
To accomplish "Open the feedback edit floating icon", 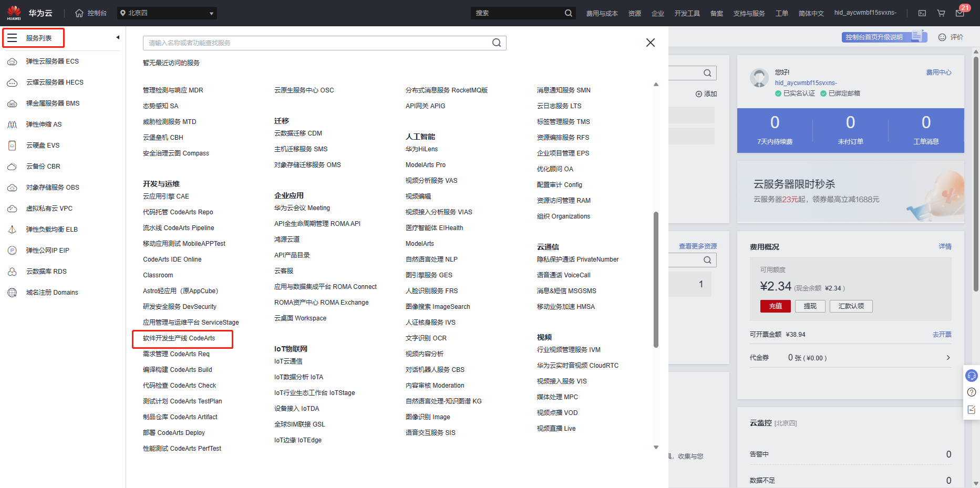I will click(972, 410).
